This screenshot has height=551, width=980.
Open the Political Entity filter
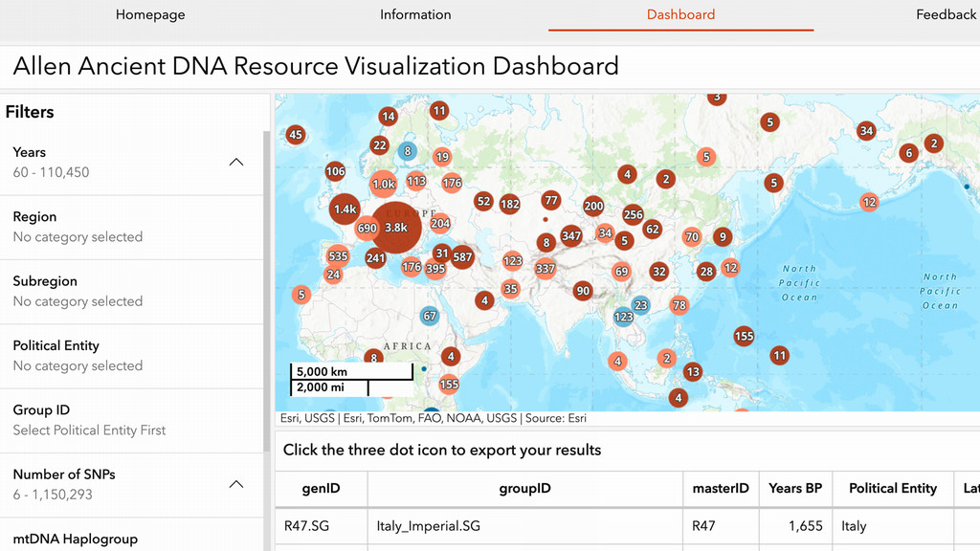click(132, 355)
